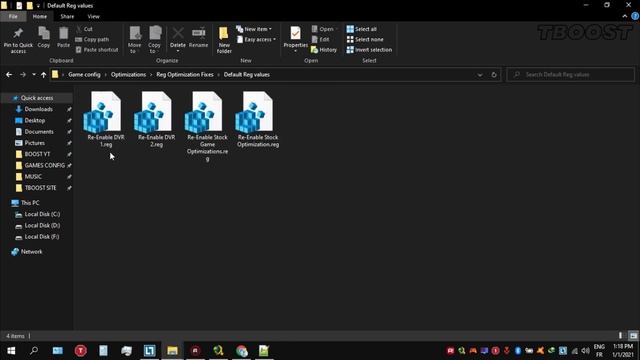The height and width of the screenshot is (360, 640).
Task: Switch to details view layout
Action: (x=620, y=336)
